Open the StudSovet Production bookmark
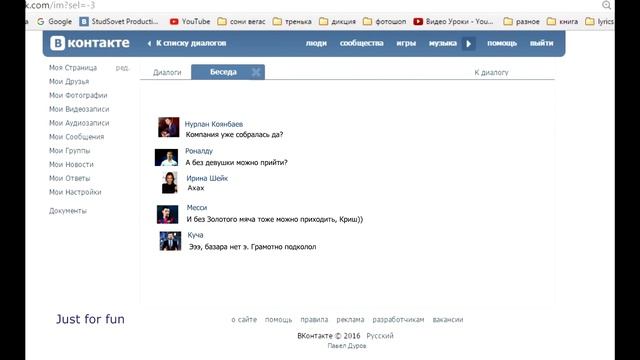640x360 pixels. [x=119, y=22]
